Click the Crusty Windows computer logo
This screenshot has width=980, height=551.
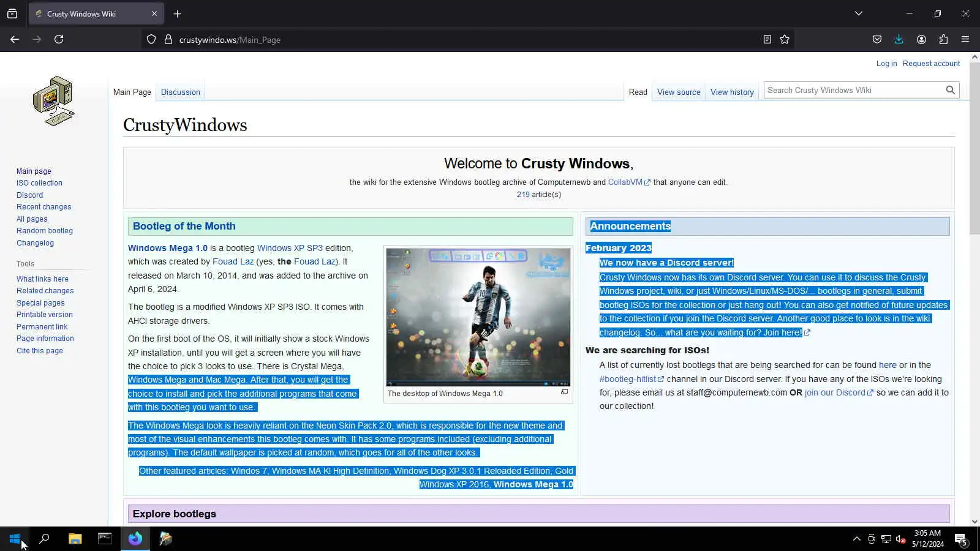pyautogui.click(x=54, y=101)
